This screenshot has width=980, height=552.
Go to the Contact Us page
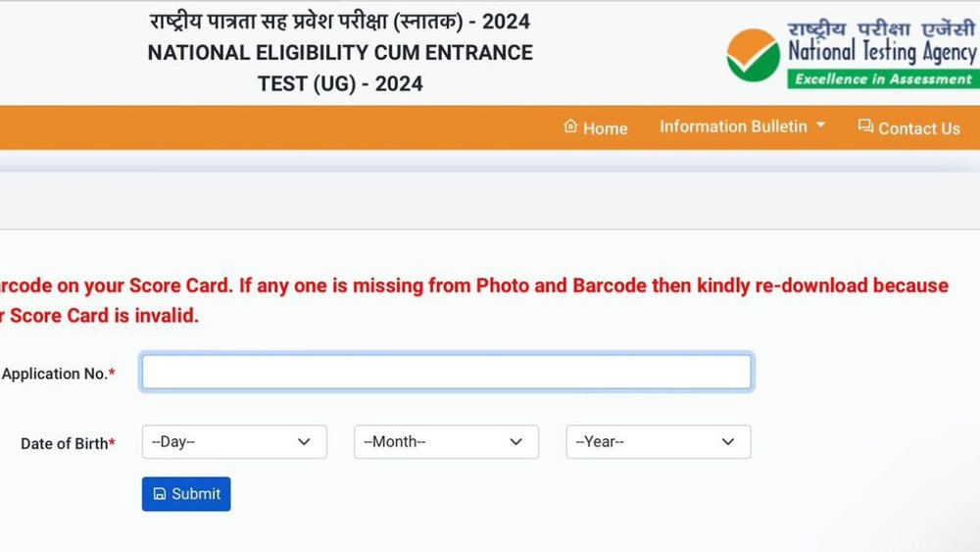(x=918, y=128)
